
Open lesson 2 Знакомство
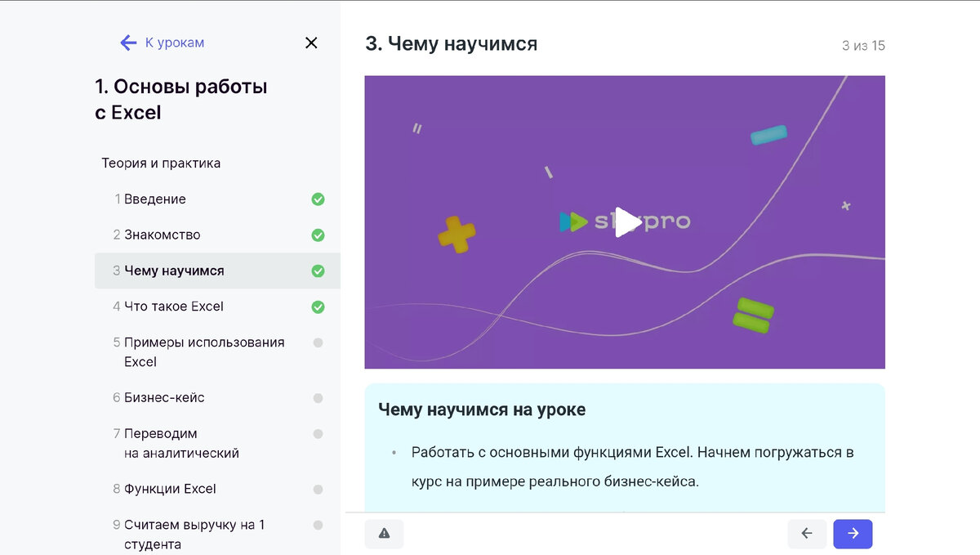[x=217, y=235]
